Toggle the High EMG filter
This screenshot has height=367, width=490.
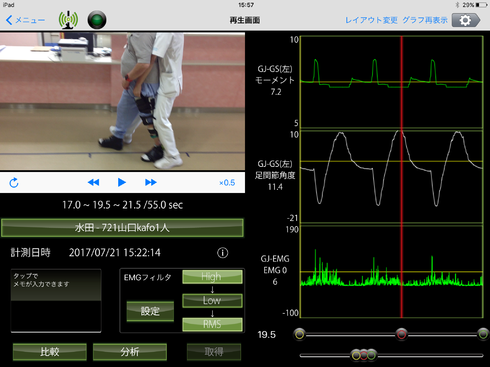click(x=212, y=277)
